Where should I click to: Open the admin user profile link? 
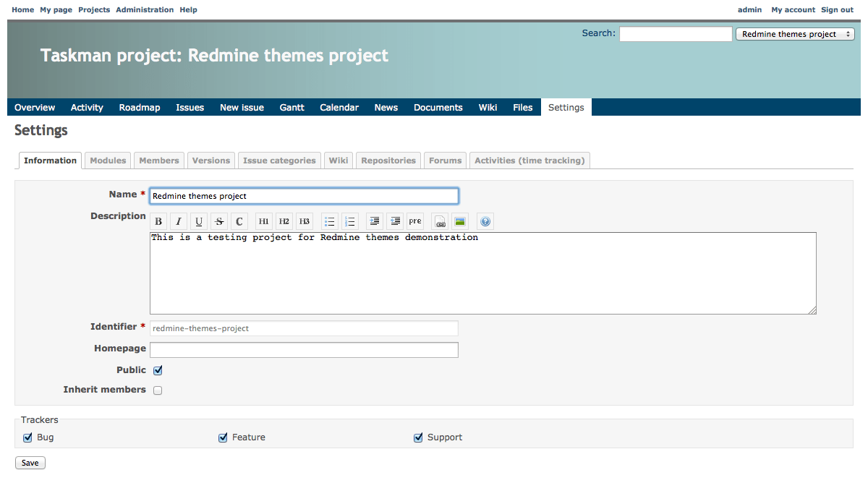click(749, 10)
